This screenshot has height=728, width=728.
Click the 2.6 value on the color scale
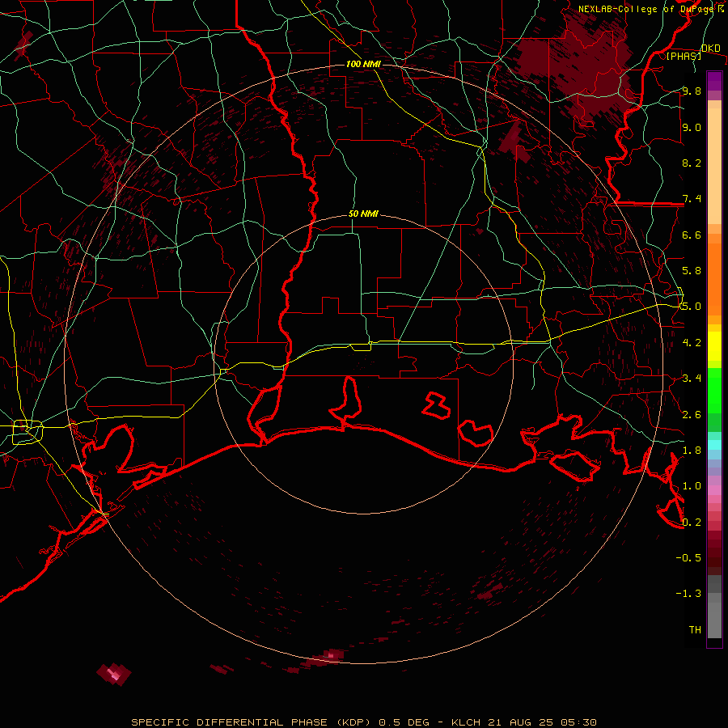(692, 415)
